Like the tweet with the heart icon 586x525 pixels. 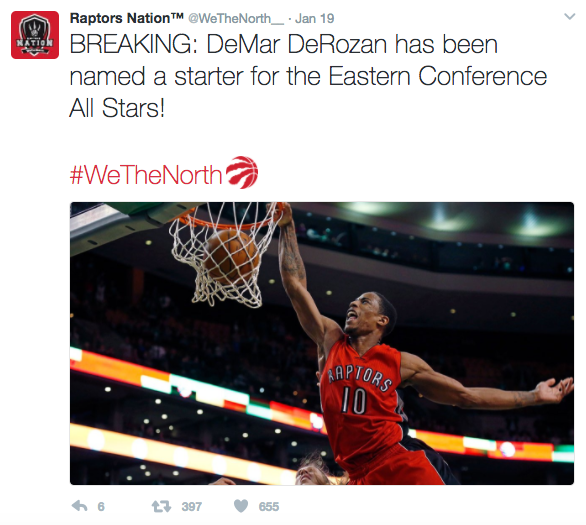pyautogui.click(x=241, y=506)
